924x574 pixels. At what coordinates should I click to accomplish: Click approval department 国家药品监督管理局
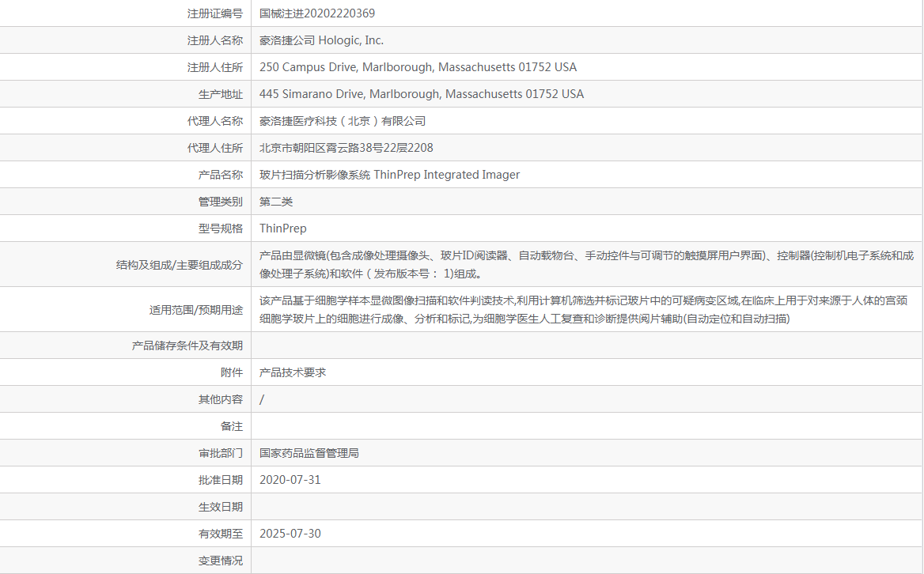click(309, 453)
